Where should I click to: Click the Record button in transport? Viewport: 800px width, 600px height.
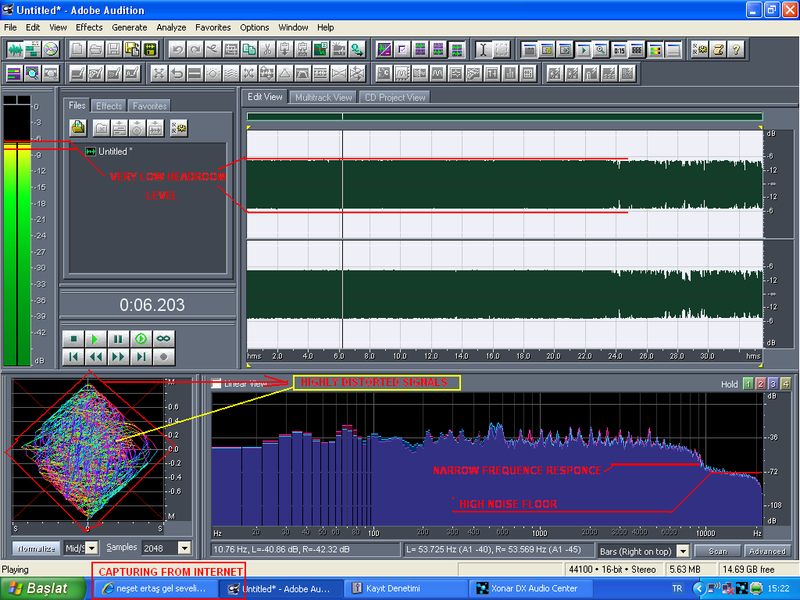pyautogui.click(x=164, y=356)
